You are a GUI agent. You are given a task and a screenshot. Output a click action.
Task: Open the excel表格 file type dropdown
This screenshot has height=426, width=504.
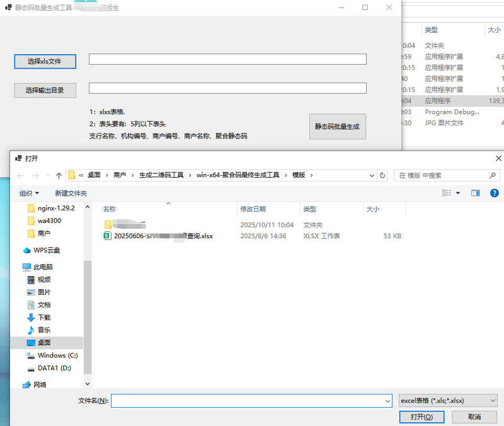[448, 401]
